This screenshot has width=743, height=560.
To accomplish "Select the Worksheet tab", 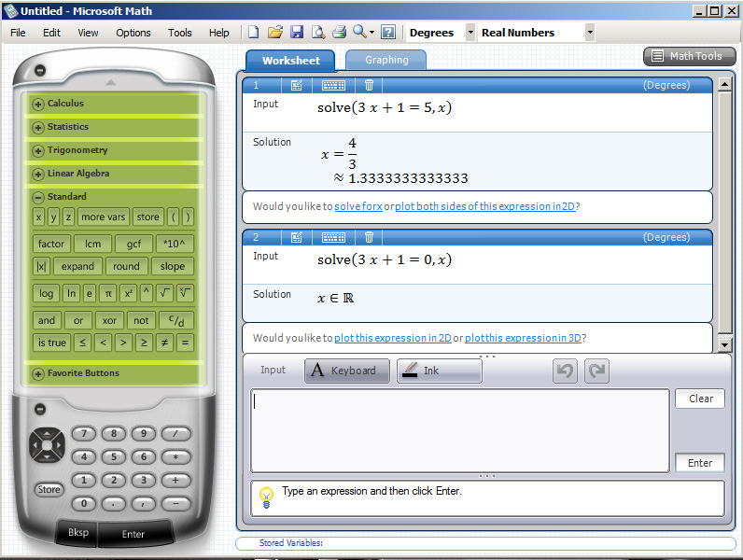I will pos(291,61).
